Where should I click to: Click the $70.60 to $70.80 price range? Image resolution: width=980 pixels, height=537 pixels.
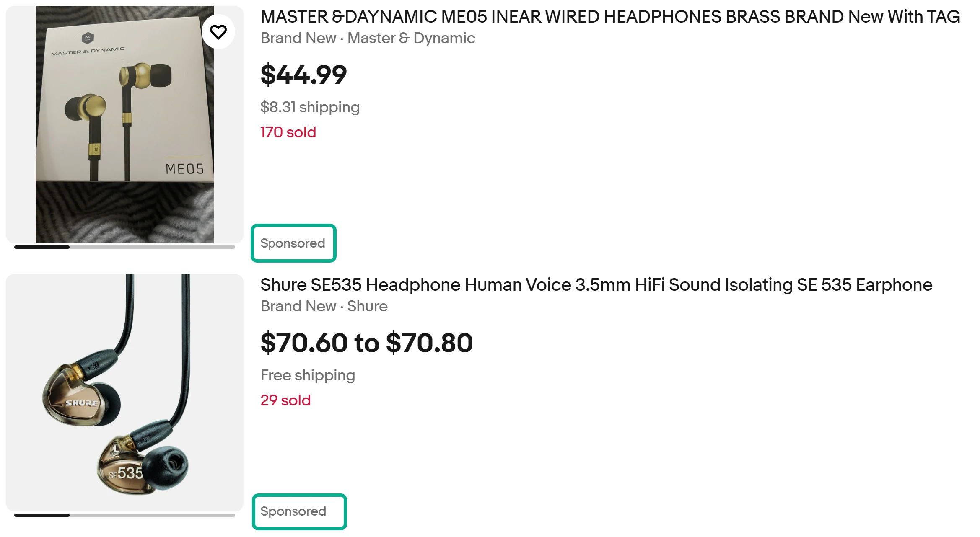366,343
